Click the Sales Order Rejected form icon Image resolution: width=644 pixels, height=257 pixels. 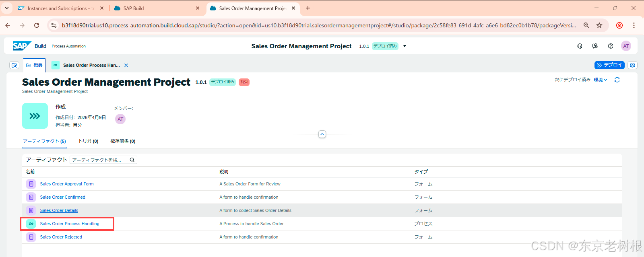click(31, 237)
